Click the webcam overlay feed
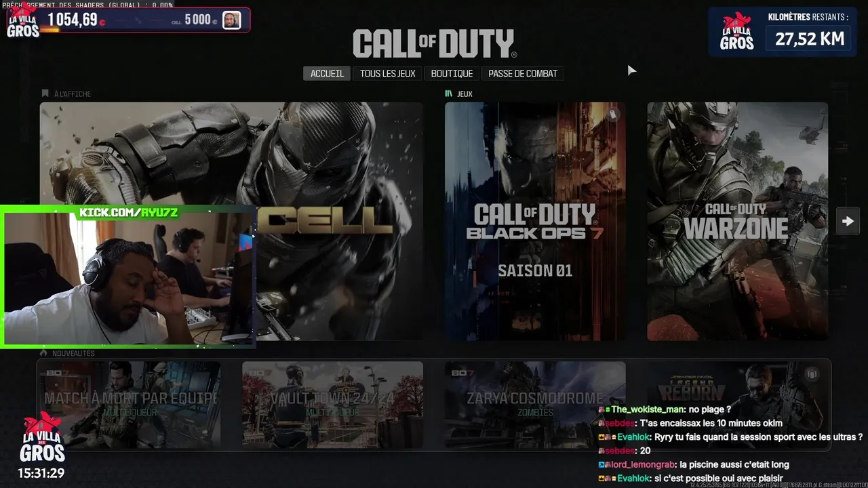Viewport: 868px width, 488px height. point(129,277)
